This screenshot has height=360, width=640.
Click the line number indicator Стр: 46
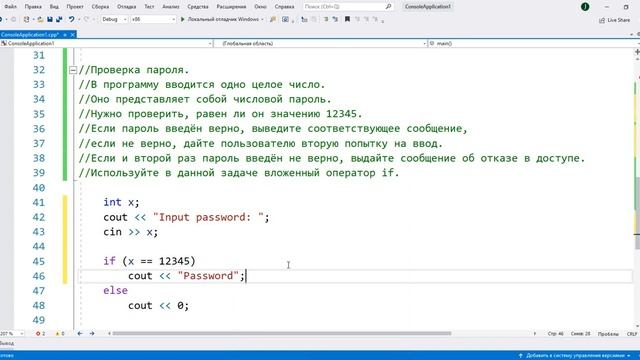(x=556, y=334)
